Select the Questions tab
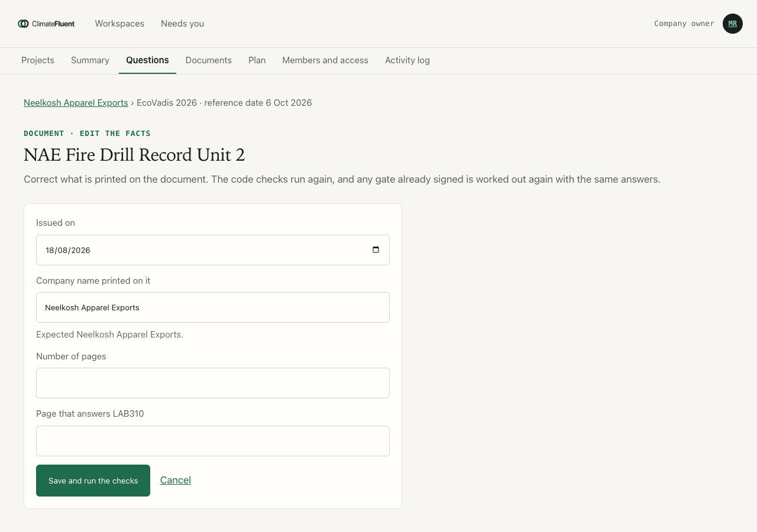The height and width of the screenshot is (532, 757). tap(147, 60)
